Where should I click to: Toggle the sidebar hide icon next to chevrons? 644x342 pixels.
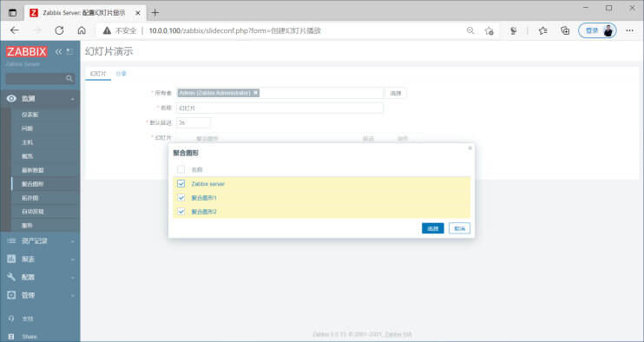69,52
